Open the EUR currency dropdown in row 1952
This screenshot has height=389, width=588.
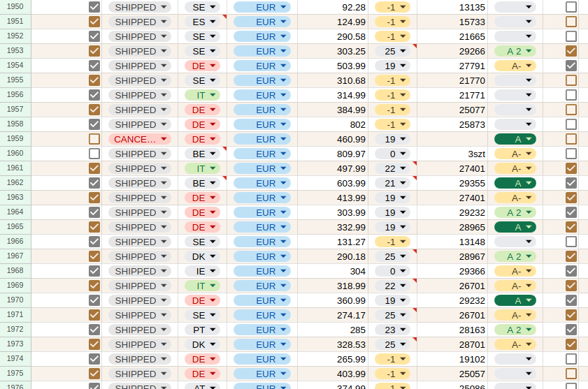[262, 36]
